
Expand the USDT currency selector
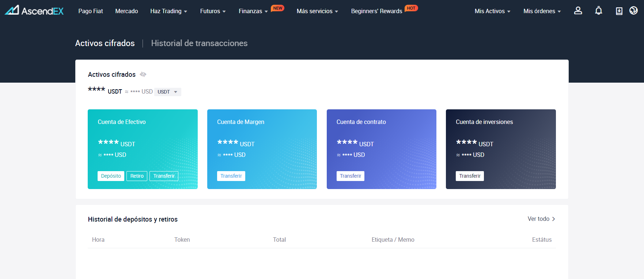(167, 92)
